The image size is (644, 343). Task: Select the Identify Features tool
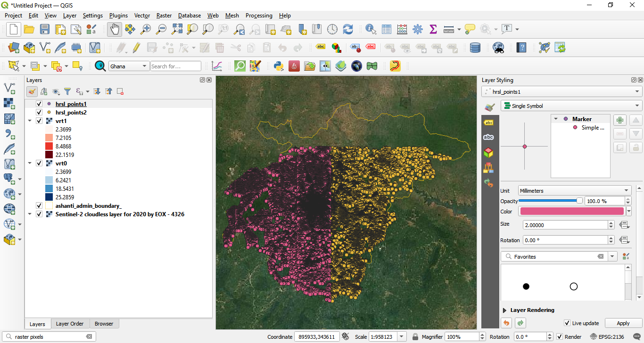371,29
